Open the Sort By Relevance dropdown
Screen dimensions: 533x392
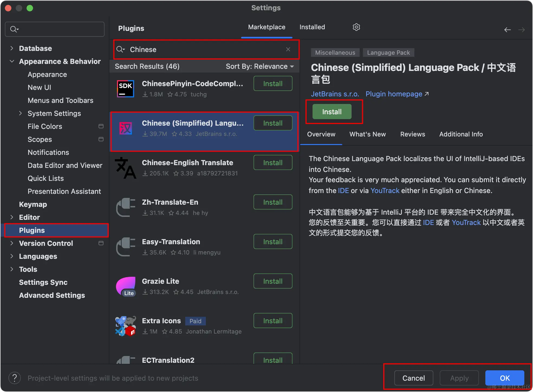click(260, 66)
